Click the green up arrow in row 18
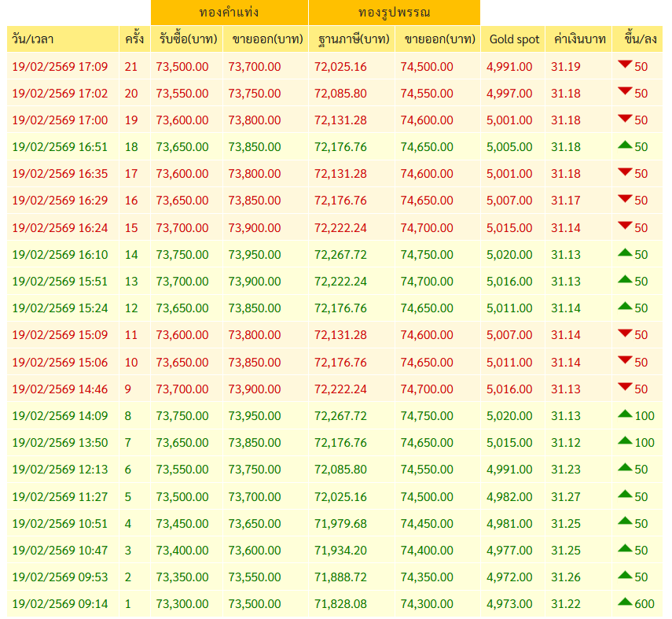The width and height of the screenshot is (672, 619). pyautogui.click(x=625, y=145)
